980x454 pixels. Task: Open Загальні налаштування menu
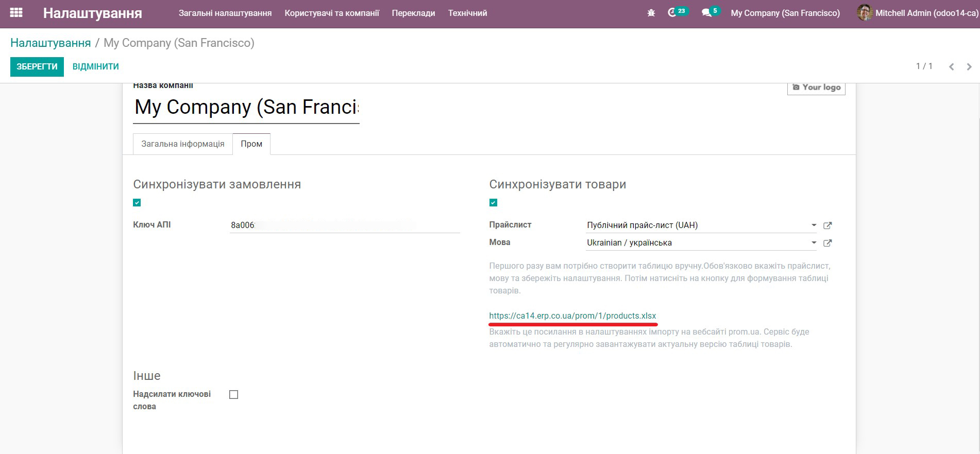point(225,13)
